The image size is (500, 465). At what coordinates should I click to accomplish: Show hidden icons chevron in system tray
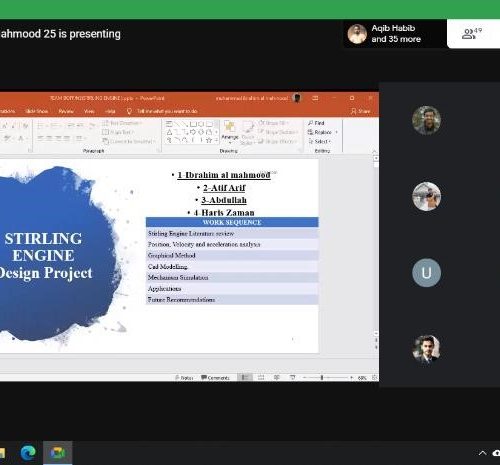pyautogui.click(x=482, y=453)
